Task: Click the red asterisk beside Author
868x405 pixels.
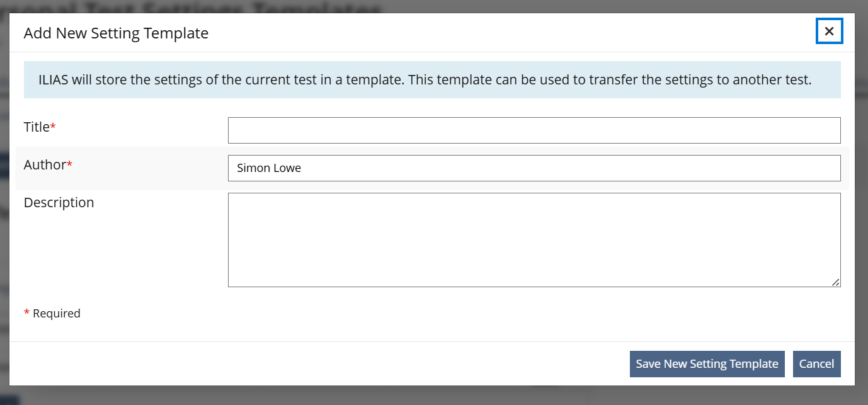Action: pos(70,166)
